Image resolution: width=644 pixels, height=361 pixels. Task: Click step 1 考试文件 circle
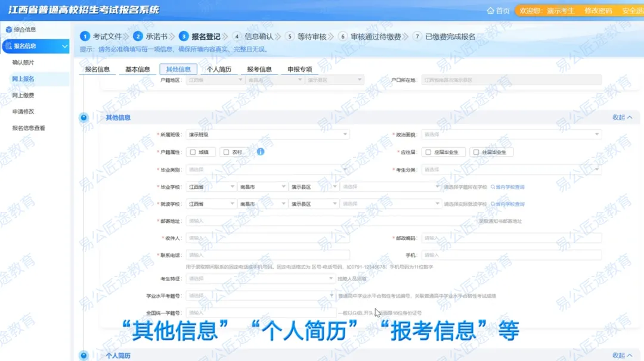point(85,36)
